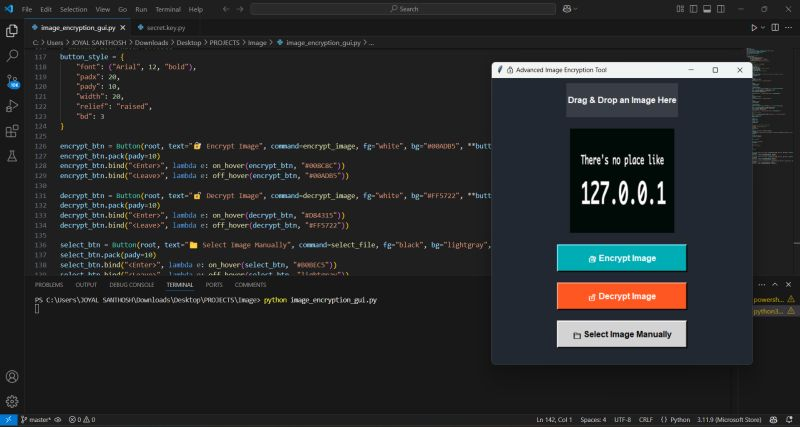Open the Go menu
The height and width of the screenshot is (427, 800).
click(x=122, y=9)
